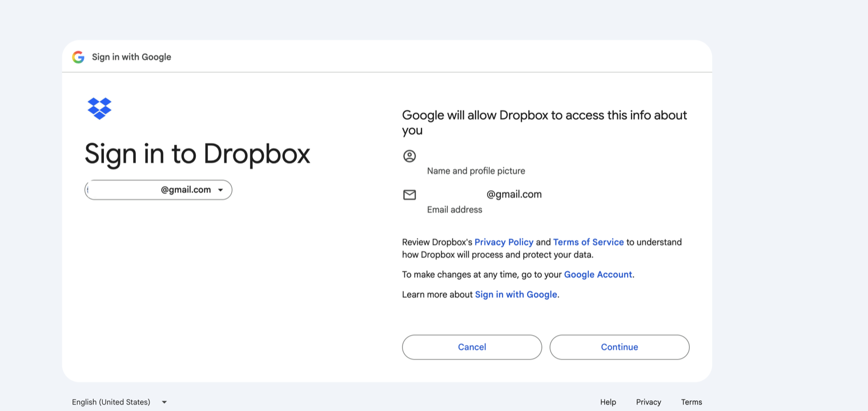Image resolution: width=868 pixels, height=411 pixels.
Task: Click the 'Google will allow Dropbox' heading
Action: point(544,123)
